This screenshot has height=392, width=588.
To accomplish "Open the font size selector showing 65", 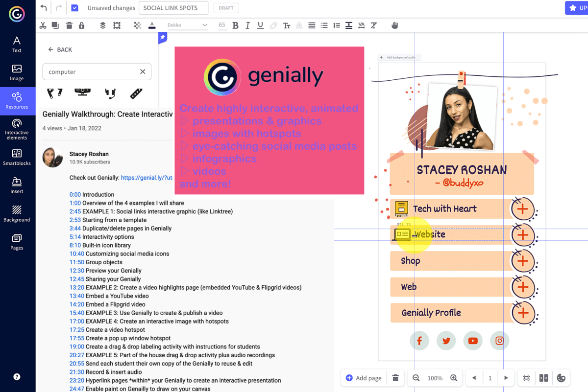I will [221, 25].
